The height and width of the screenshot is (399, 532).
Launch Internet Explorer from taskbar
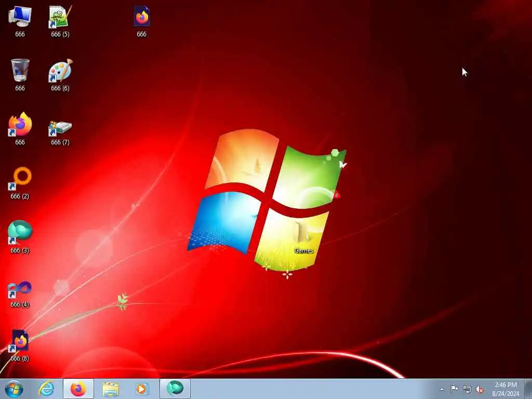(46, 389)
